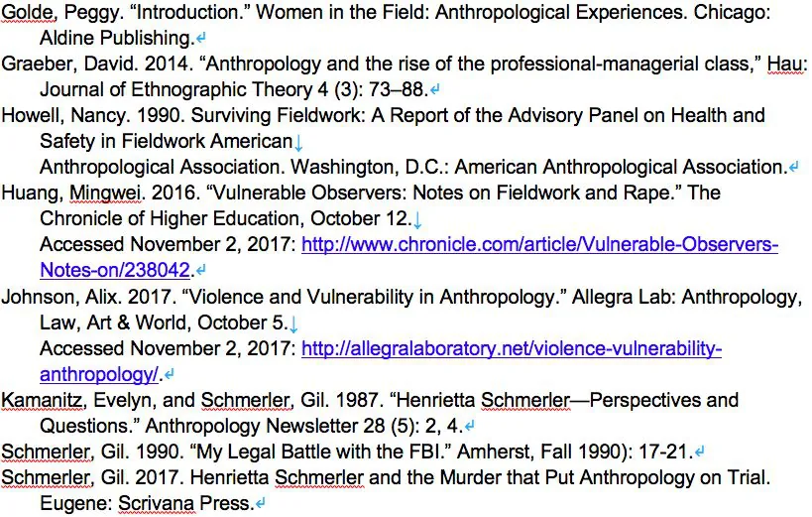Screen dimensions: 812x517
Task: Click paragraph mark after Aldine Publishing
Action: 201,38
